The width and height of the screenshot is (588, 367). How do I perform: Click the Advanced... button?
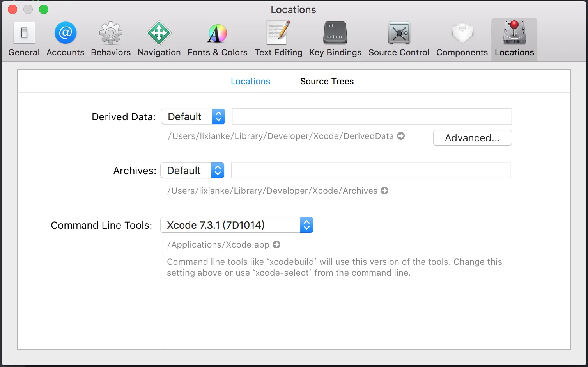[472, 138]
